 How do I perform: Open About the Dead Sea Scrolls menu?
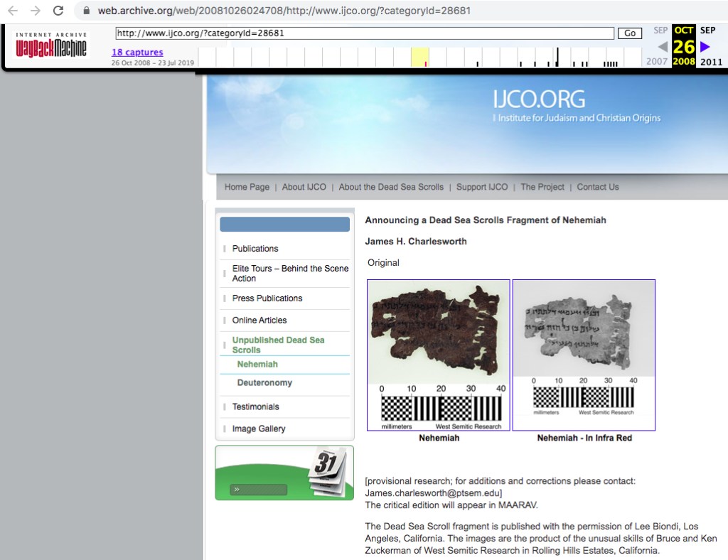(391, 187)
